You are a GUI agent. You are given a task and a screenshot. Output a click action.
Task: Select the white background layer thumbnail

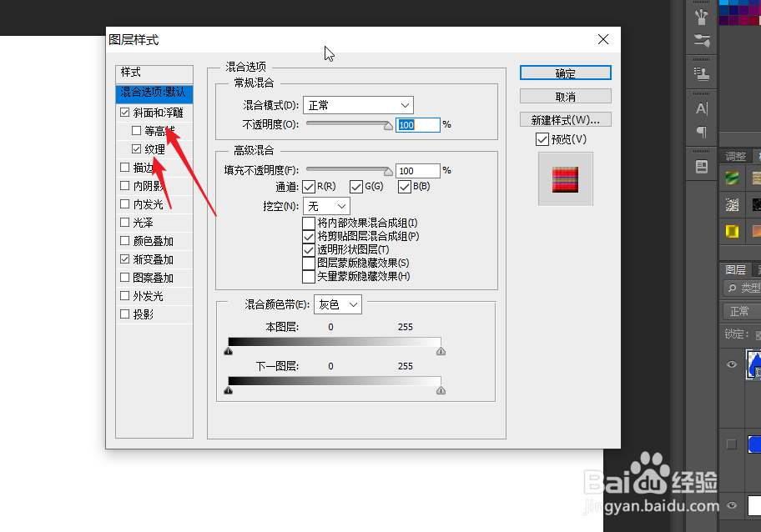[754, 505]
